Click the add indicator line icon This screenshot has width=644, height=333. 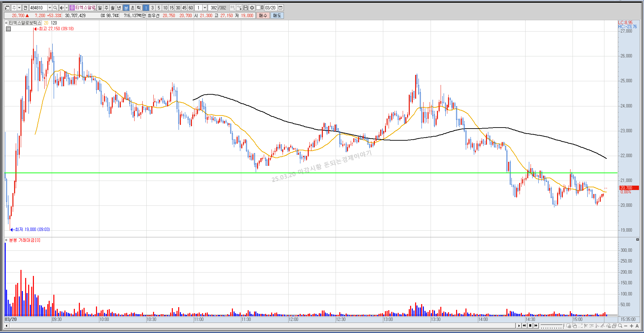(x=239, y=8)
